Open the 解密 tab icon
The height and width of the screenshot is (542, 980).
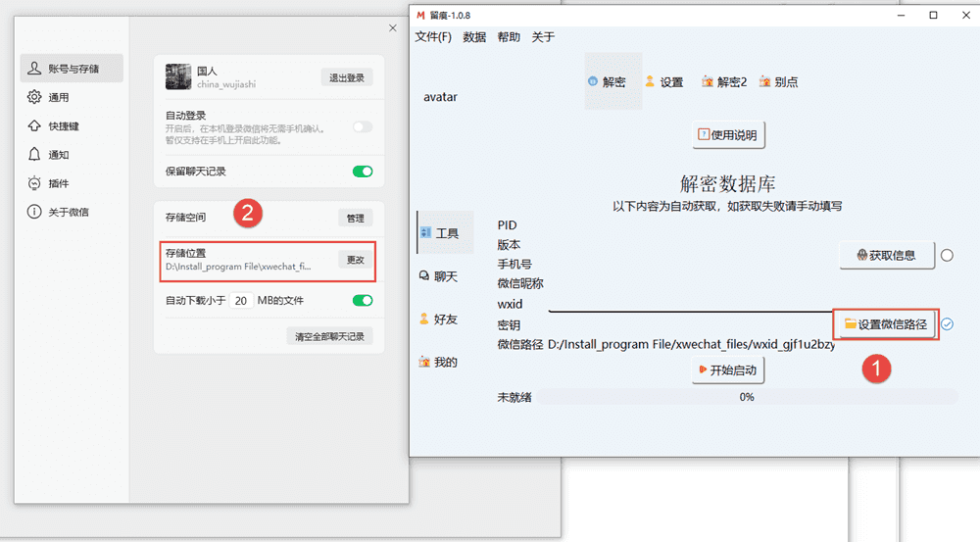point(593,82)
